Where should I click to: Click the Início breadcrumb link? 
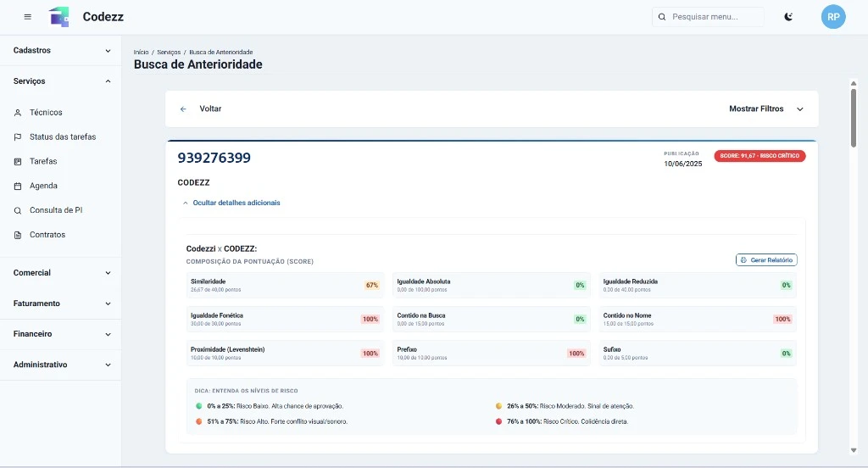142,52
